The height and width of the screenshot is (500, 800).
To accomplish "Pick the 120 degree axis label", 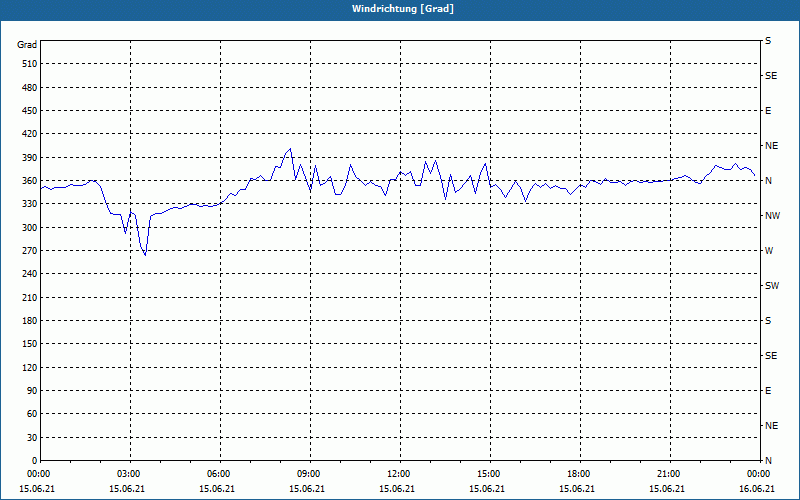I will point(29,368).
